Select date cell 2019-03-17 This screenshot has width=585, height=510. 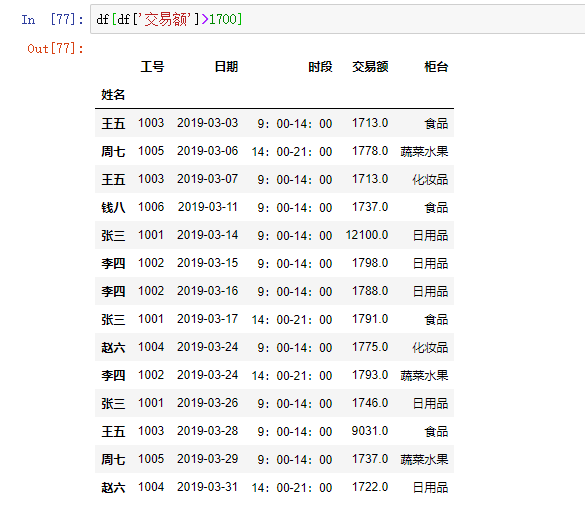pyautogui.click(x=207, y=319)
